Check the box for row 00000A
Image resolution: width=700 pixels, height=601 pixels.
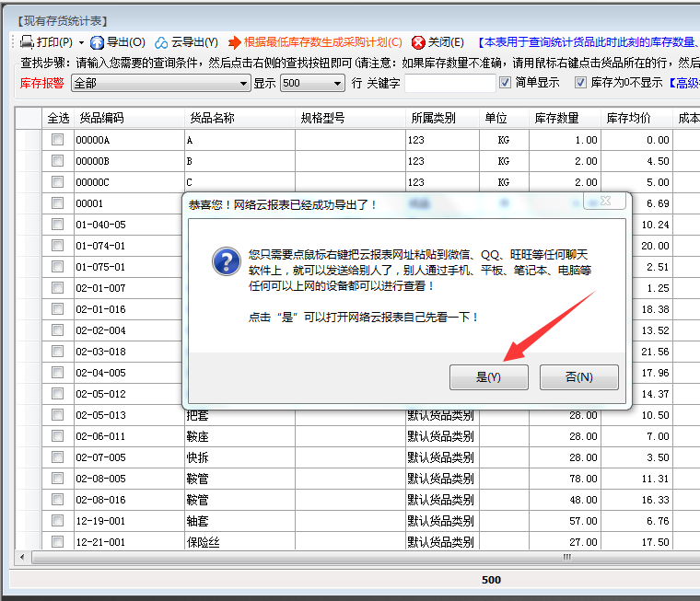click(x=57, y=140)
